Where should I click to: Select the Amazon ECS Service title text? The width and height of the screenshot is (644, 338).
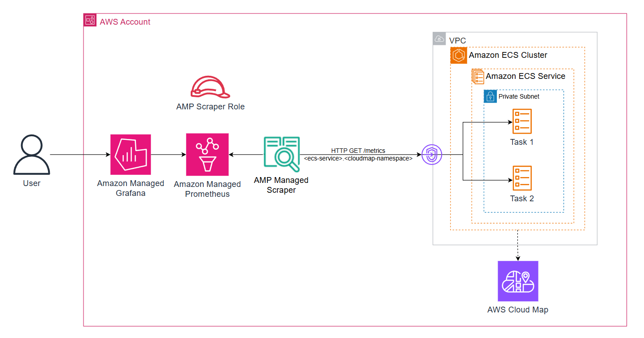[526, 76]
